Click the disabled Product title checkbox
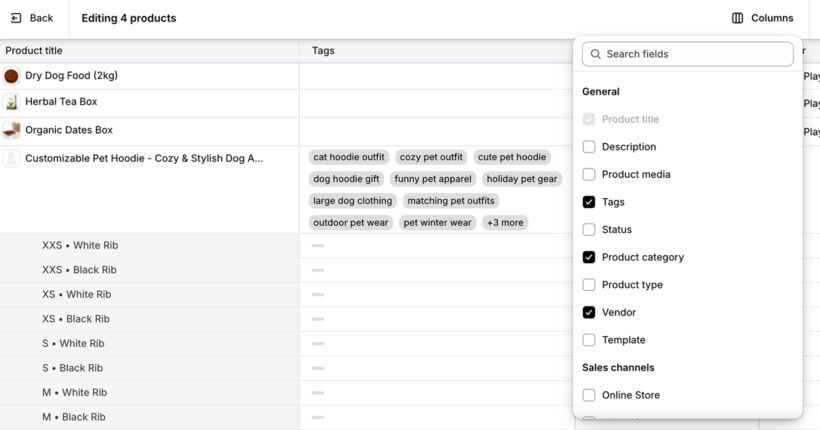Screen dimensions: 820x430 click(x=589, y=119)
